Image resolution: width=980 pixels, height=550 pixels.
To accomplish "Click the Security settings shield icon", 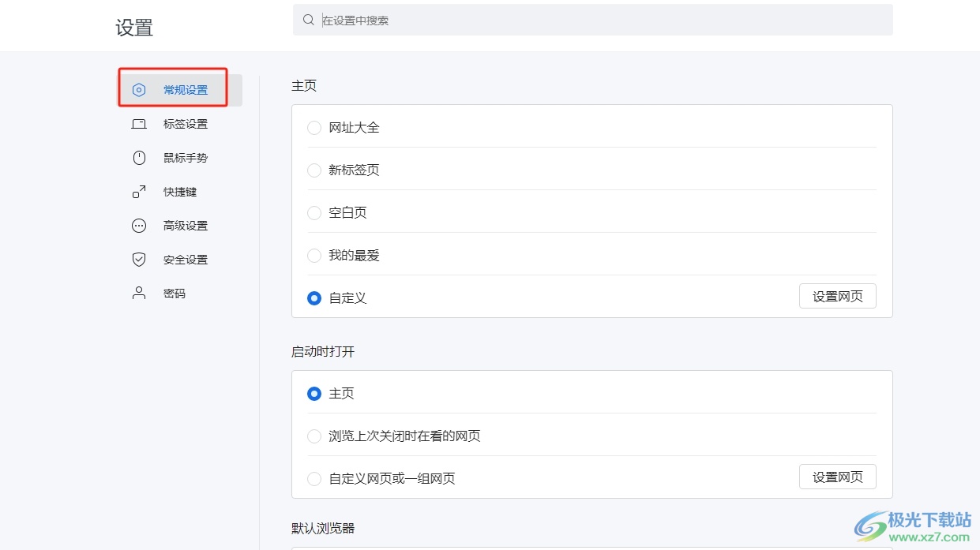I will click(x=139, y=260).
